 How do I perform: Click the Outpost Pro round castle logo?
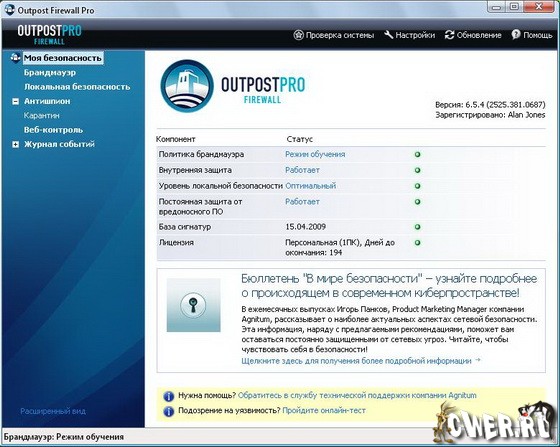187,86
